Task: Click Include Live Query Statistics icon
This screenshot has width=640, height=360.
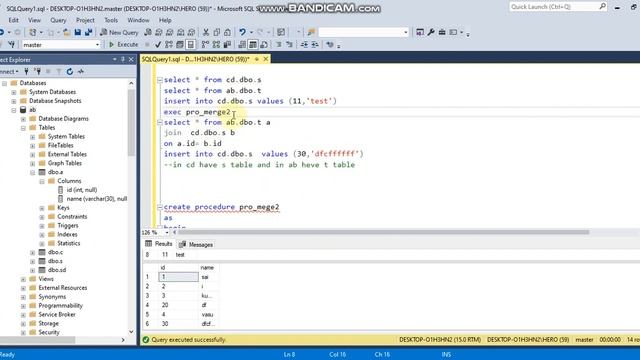Action: pos(216,44)
